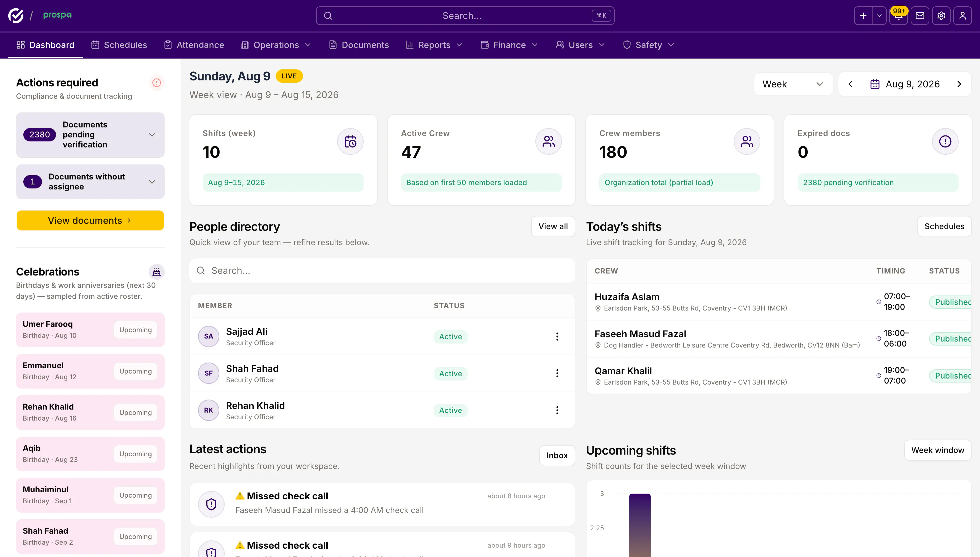The image size is (980, 557).
Task: Click the Week window button
Action: (x=938, y=450)
